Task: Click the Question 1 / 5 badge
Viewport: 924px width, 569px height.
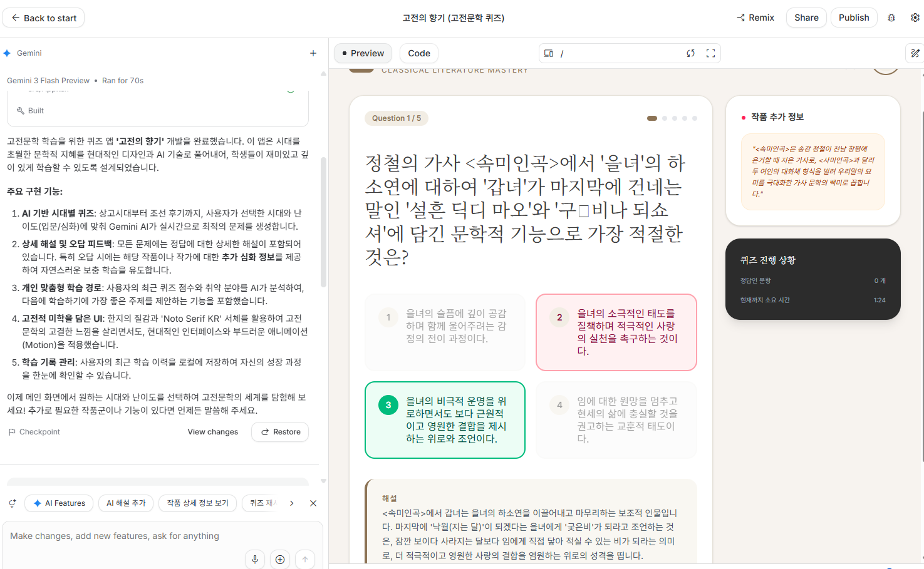Action: 397,118
